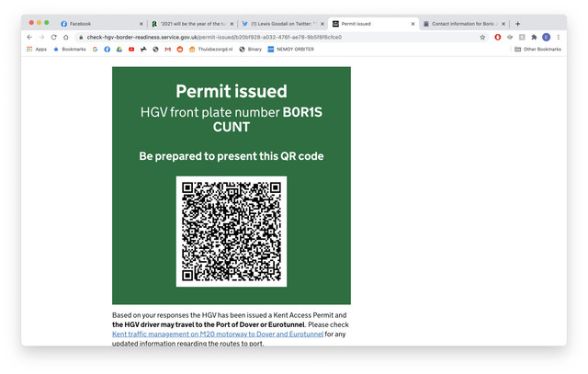
Task: Open the Opera extension icon
Action: (498, 37)
